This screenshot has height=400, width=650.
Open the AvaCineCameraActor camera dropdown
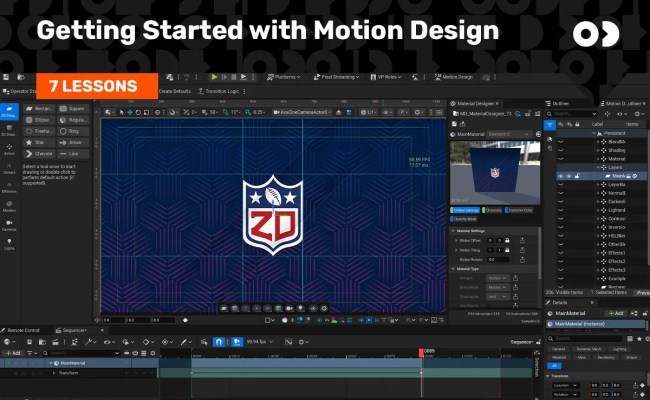(x=303, y=112)
